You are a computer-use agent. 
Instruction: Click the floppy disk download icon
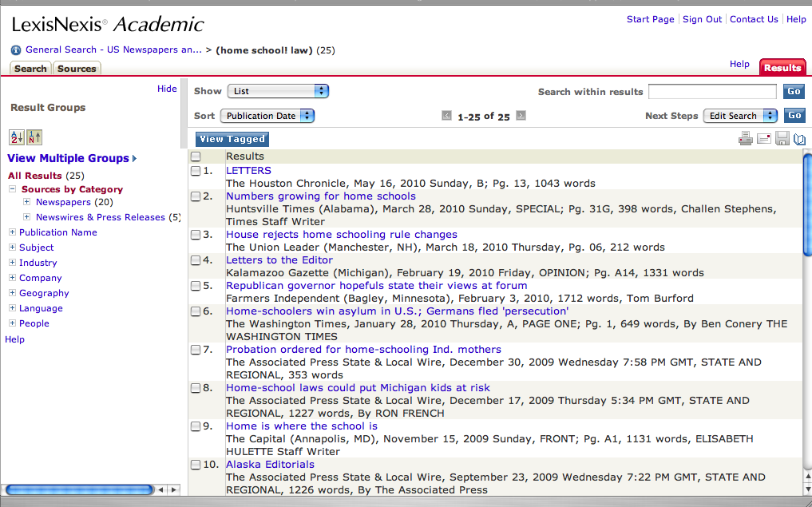(782, 139)
